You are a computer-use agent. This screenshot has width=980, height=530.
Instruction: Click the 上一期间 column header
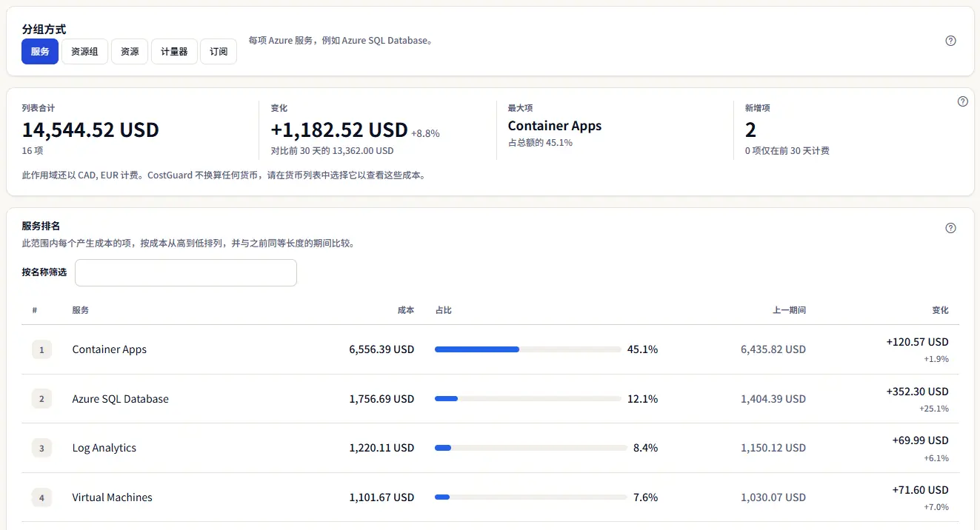point(789,310)
